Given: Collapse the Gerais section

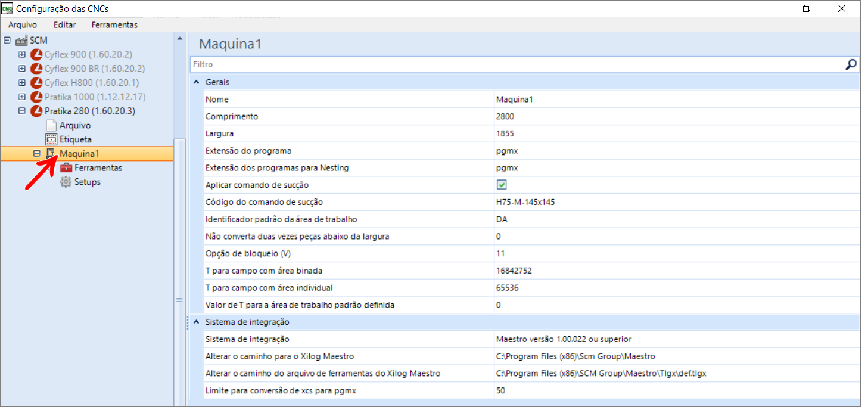Looking at the screenshot, I should coord(197,82).
